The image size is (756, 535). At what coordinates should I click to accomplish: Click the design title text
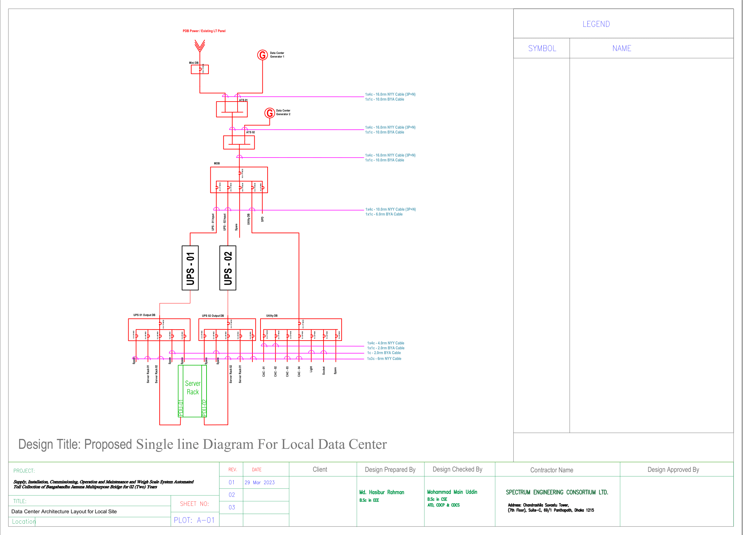203,444
